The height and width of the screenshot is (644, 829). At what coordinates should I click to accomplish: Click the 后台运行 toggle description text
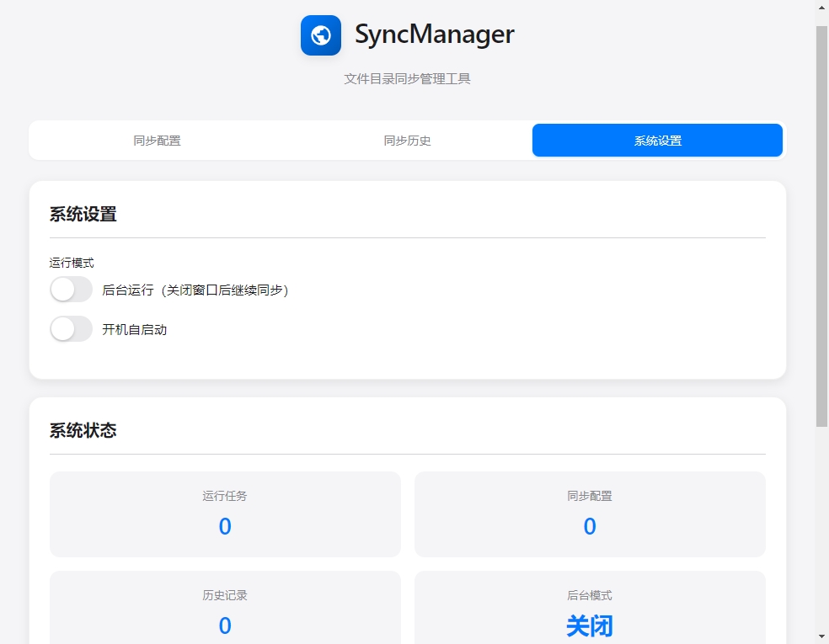click(195, 290)
